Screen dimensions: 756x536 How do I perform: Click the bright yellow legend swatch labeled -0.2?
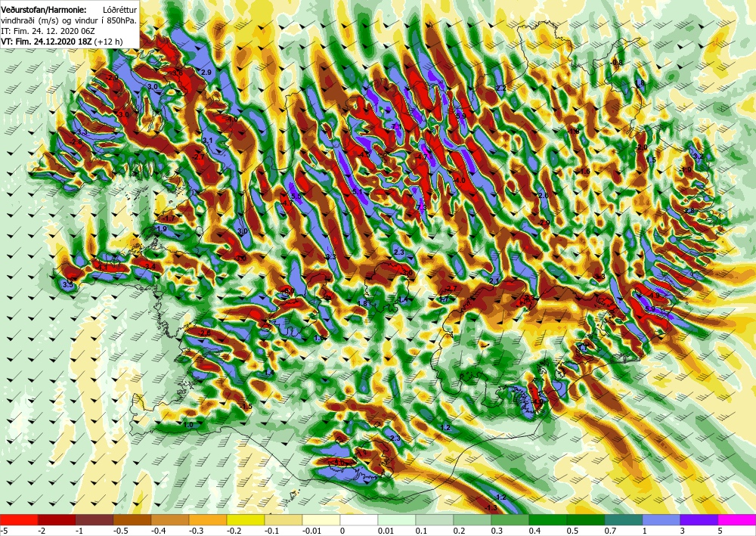coord(246,519)
